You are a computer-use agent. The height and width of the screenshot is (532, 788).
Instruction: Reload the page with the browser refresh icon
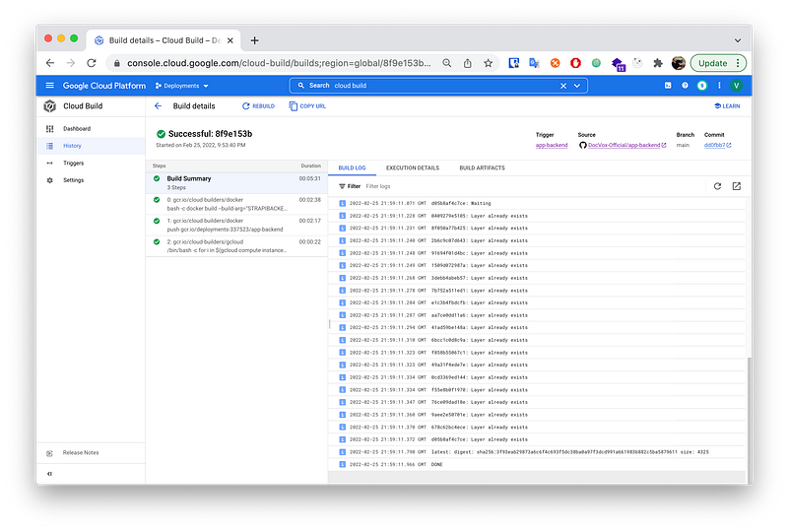pos(92,63)
